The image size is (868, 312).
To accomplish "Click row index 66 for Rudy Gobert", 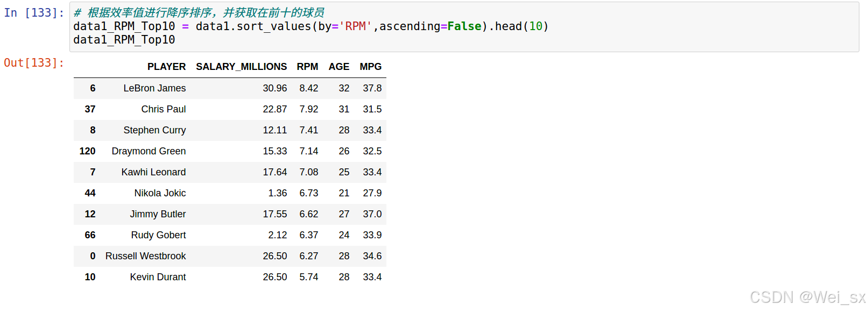I will [x=90, y=235].
